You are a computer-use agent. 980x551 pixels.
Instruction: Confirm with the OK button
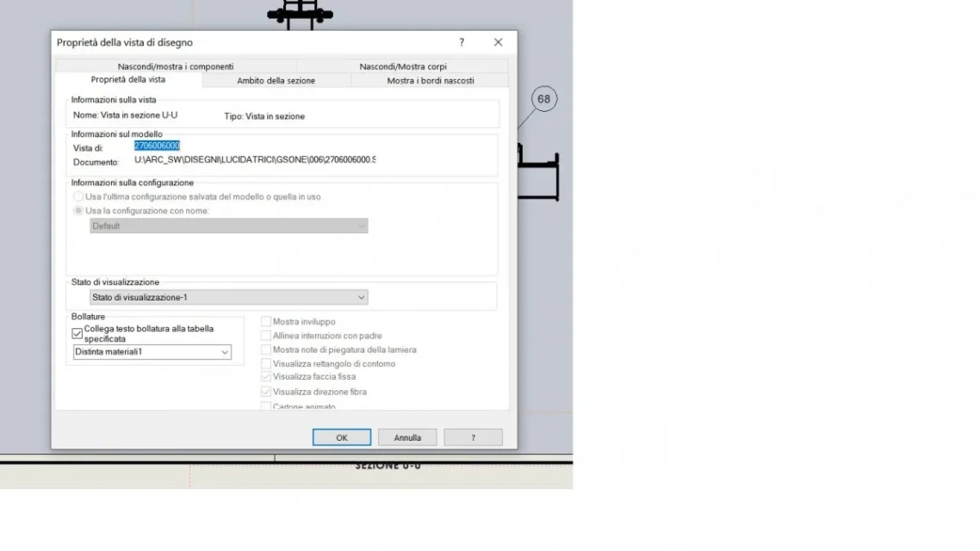pos(342,437)
